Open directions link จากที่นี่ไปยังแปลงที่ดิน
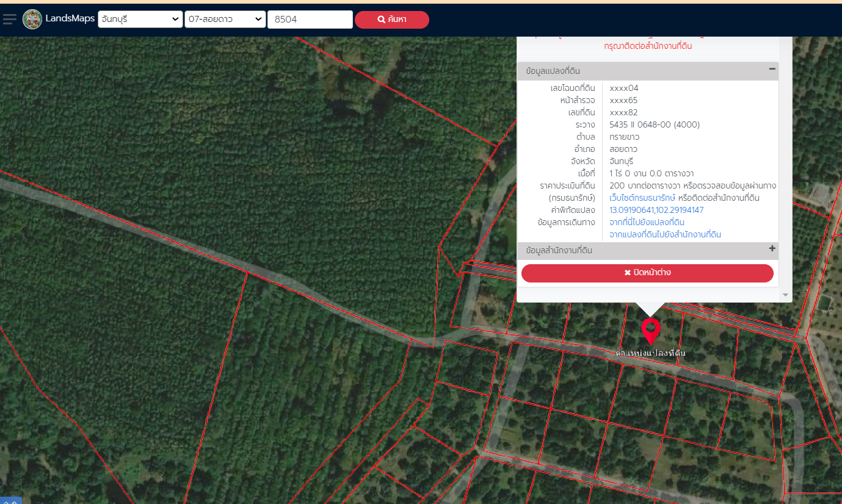The height and width of the screenshot is (504, 842). pos(647,222)
